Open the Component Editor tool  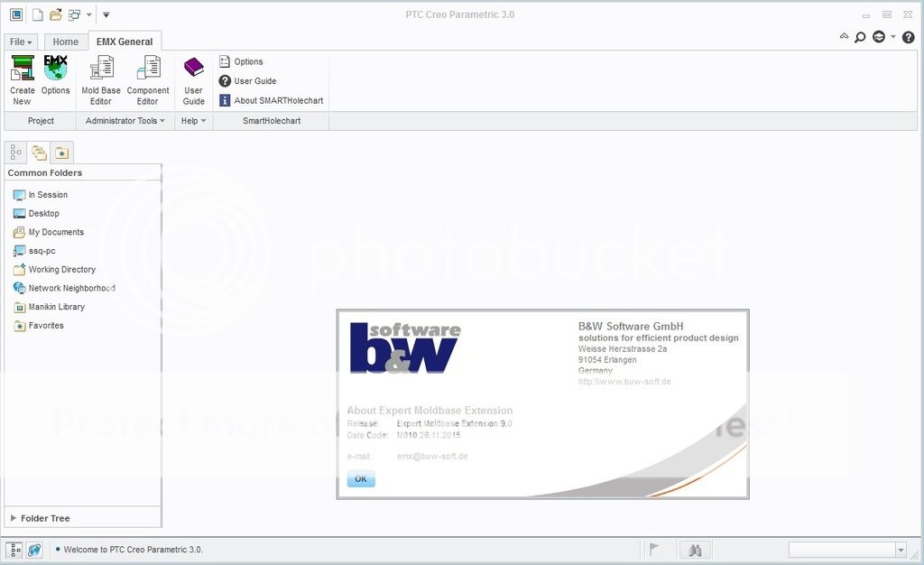point(148,79)
